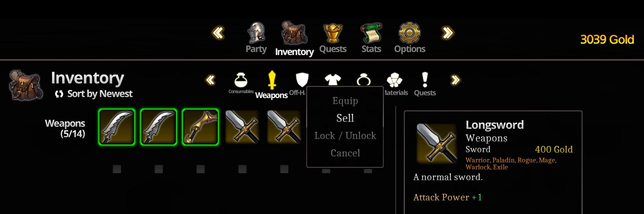Image resolution: width=644 pixels, height=214 pixels.
Task: Go to previous main menu page arrow
Action: 218,33
